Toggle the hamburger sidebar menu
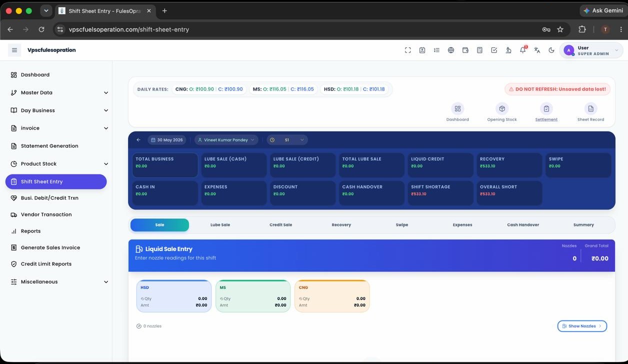 point(14,50)
